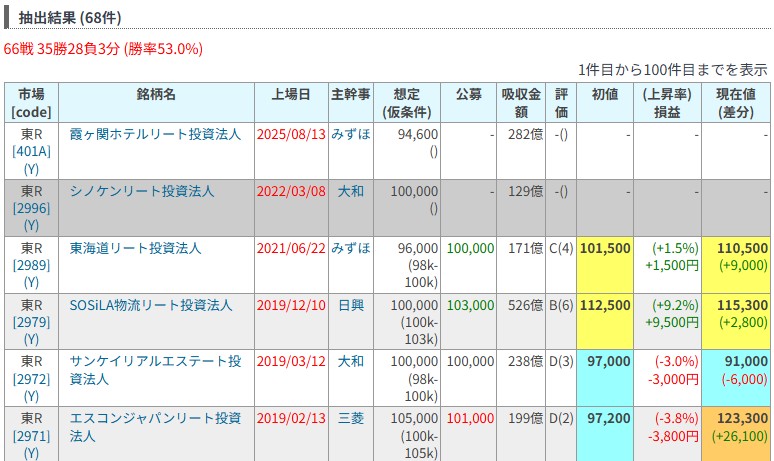Viewport: 774px width, 461px height.
Task: Open サンケイリアルエステート投資法人 link
Action: (155, 370)
